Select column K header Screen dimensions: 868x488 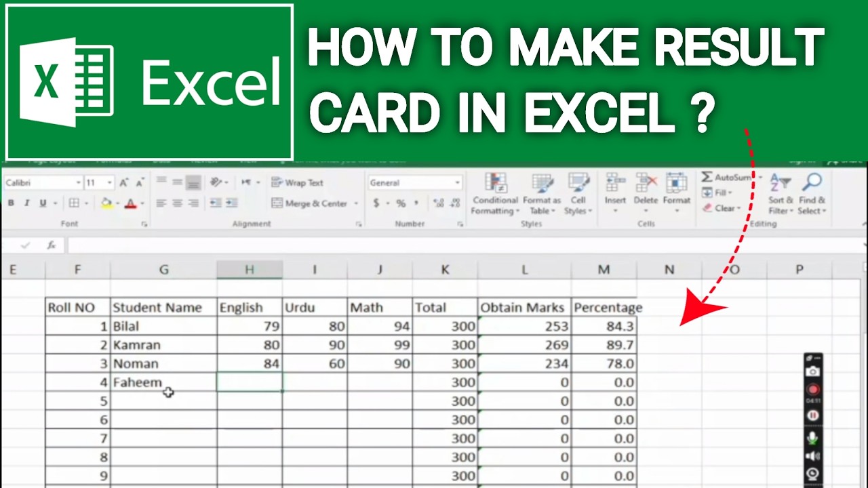[x=445, y=270]
